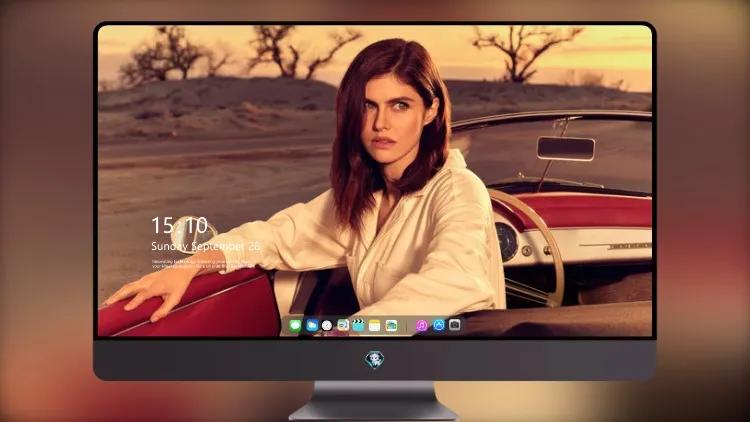This screenshot has height=422, width=750.
Task: Open the picture gallery app right of Notes
Action: pyautogui.click(x=391, y=325)
